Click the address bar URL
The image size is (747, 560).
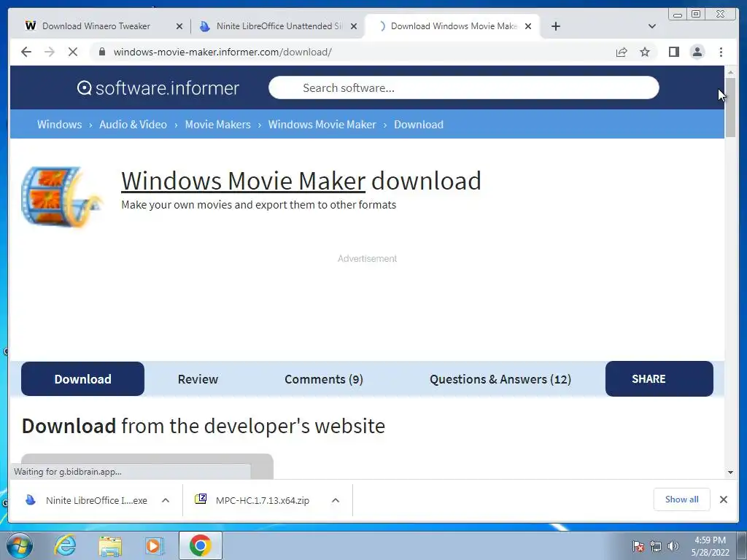pyautogui.click(x=222, y=52)
